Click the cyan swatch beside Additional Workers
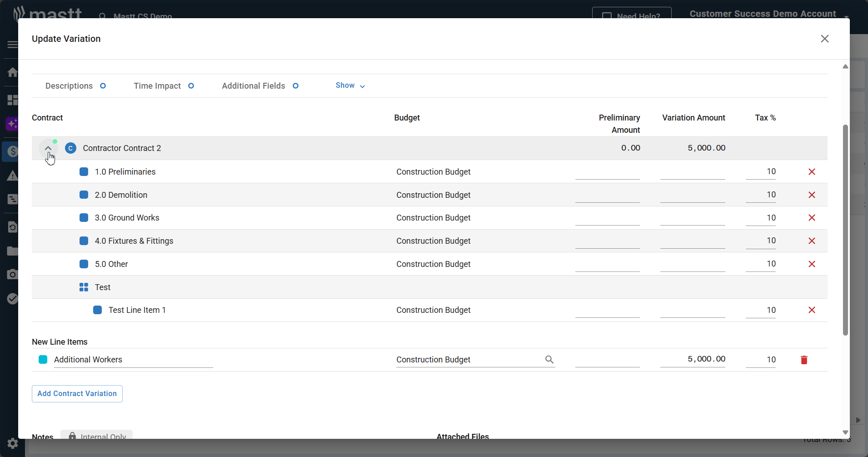This screenshot has height=457, width=868. [x=43, y=360]
